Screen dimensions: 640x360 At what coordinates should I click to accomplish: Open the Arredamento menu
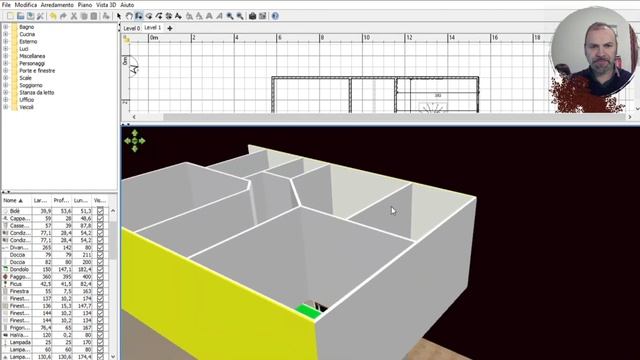coord(57,5)
